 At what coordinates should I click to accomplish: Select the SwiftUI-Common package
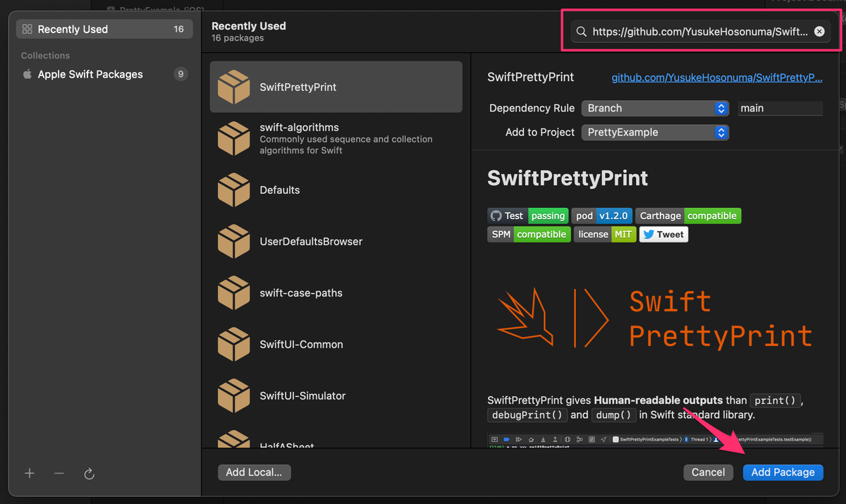point(336,344)
